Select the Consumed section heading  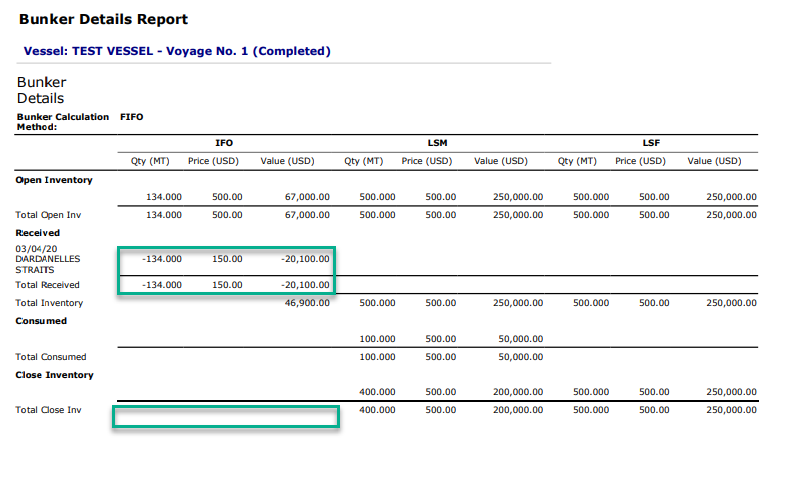click(41, 321)
